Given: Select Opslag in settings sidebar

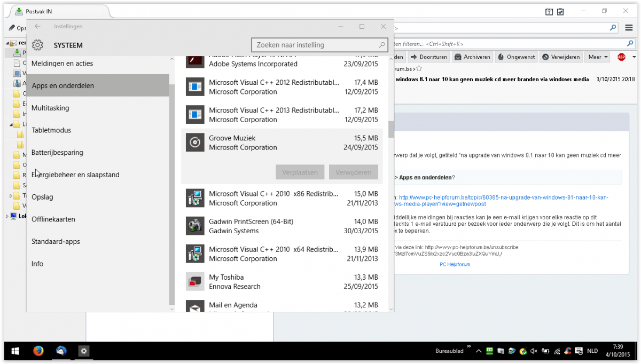Looking at the screenshot, I should pos(98,197).
